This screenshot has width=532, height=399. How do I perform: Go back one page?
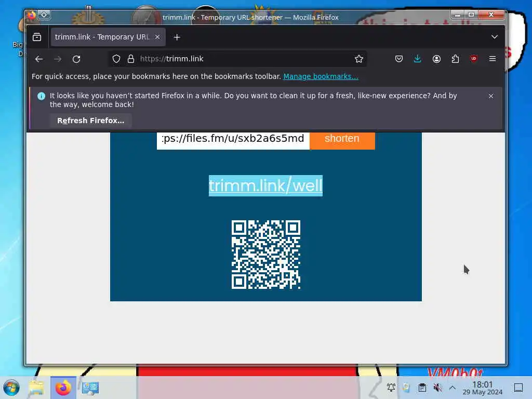39,59
